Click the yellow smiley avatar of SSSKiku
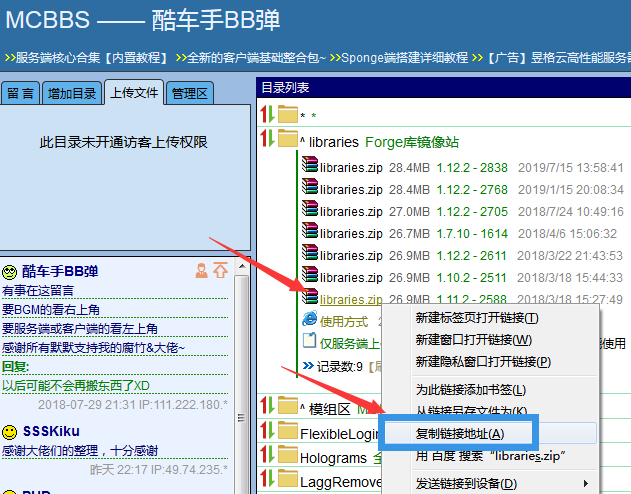The height and width of the screenshot is (494, 631). point(9,432)
